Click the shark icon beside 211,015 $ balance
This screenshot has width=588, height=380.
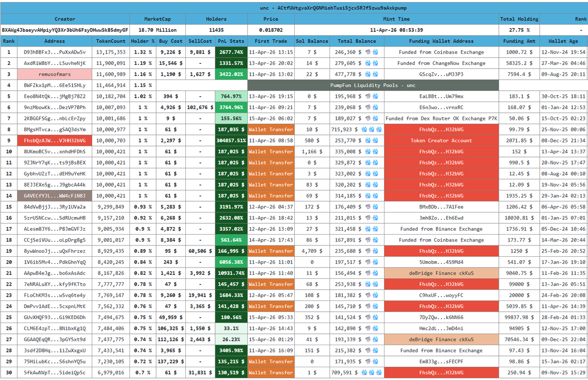(368, 218)
